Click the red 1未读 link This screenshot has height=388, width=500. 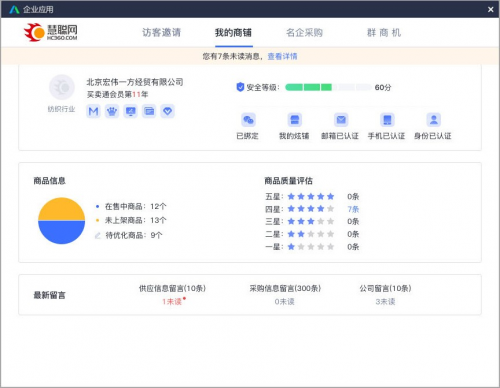pos(172,302)
